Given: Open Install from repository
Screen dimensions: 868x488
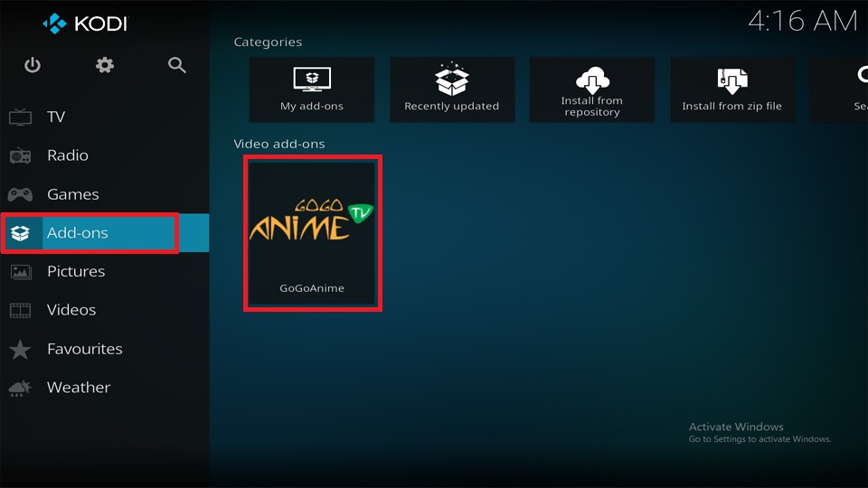Looking at the screenshot, I should 591,89.
